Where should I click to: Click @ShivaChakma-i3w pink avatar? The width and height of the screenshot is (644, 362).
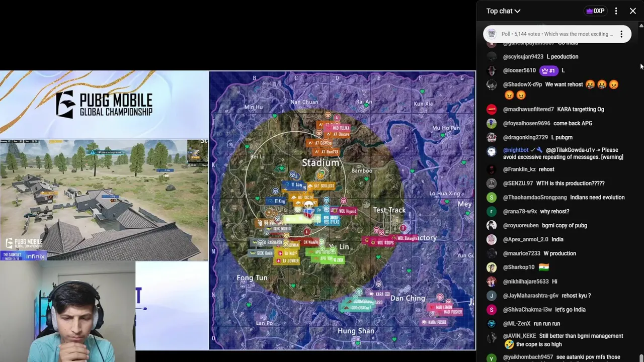(492, 310)
